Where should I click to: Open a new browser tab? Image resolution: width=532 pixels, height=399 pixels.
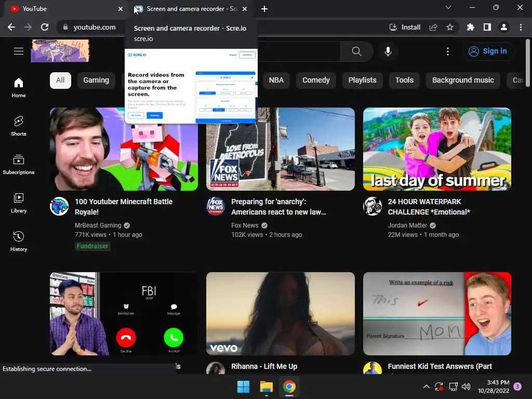(264, 9)
